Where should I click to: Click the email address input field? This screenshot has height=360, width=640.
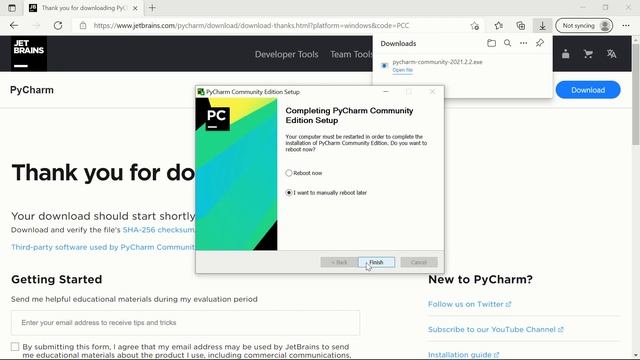click(x=185, y=322)
